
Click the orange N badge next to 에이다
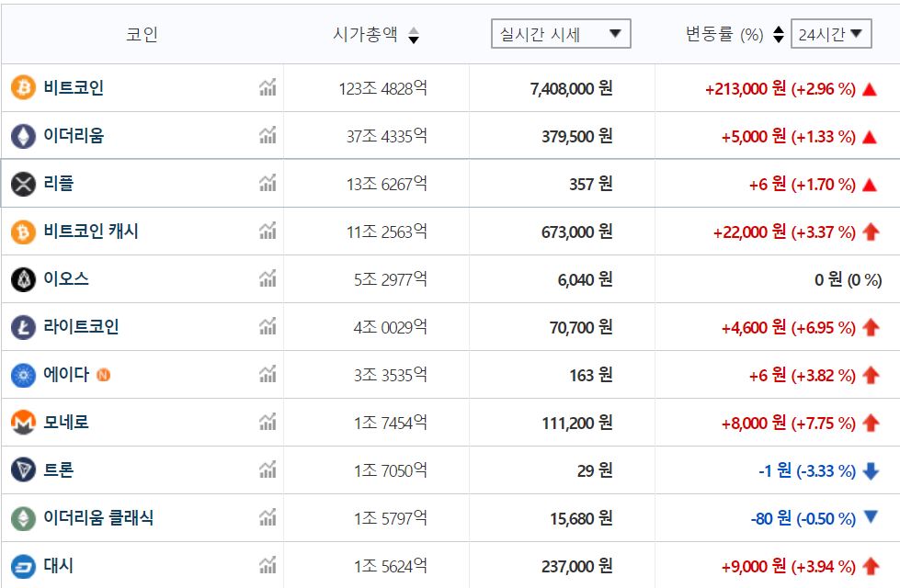pos(104,375)
